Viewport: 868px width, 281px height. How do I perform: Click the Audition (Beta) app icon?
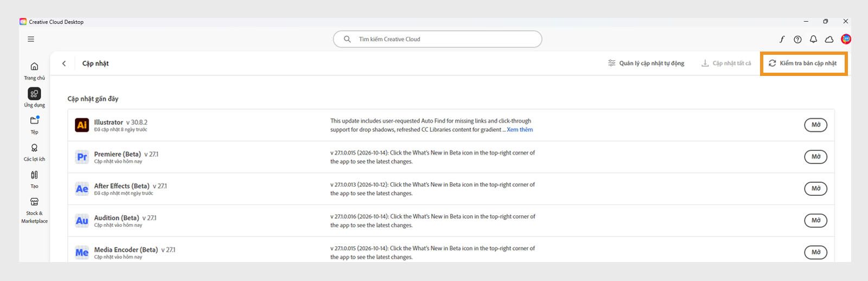(x=82, y=221)
